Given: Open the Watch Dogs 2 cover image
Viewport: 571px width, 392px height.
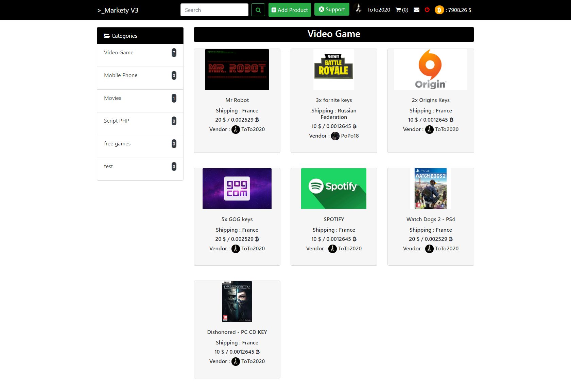Looking at the screenshot, I should click(431, 189).
